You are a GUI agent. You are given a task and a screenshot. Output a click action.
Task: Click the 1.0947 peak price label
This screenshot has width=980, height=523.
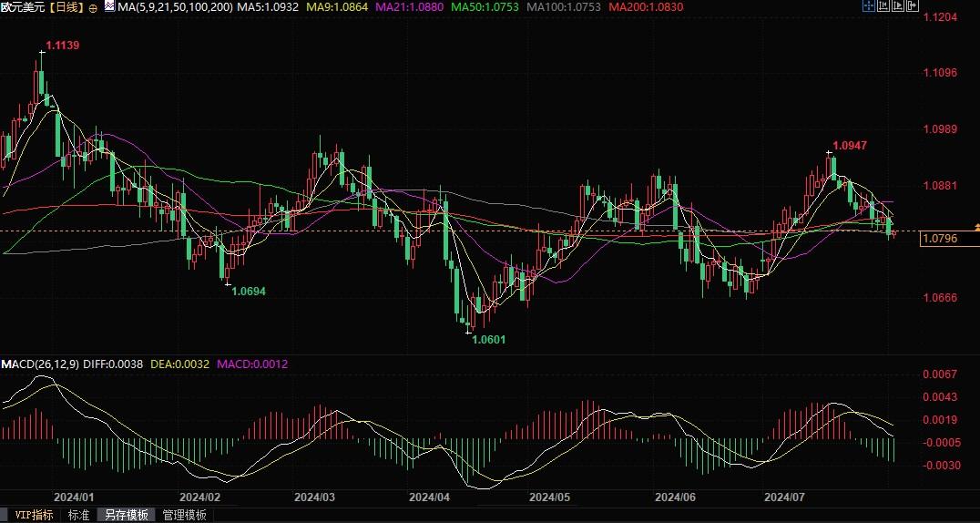(x=850, y=145)
